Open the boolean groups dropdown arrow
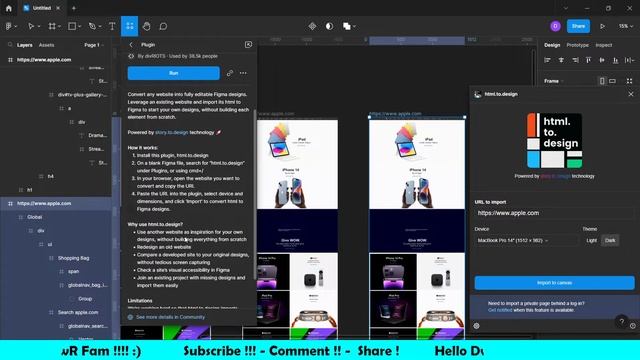 pos(354,26)
